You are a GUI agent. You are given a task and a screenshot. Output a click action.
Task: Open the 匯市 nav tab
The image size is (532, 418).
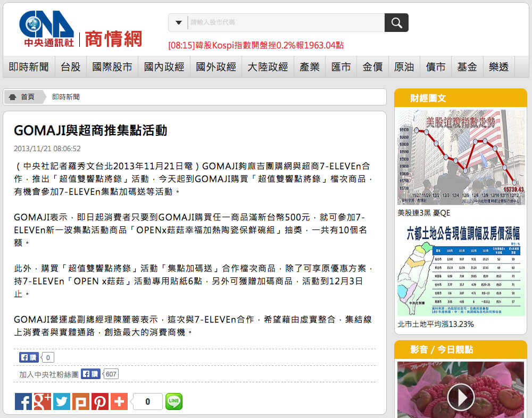tap(341, 67)
